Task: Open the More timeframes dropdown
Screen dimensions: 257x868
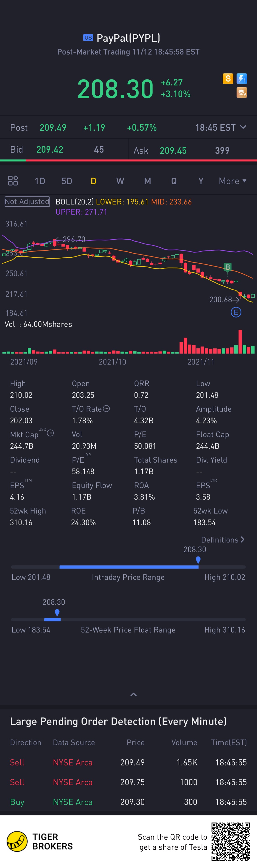Action: [232, 181]
